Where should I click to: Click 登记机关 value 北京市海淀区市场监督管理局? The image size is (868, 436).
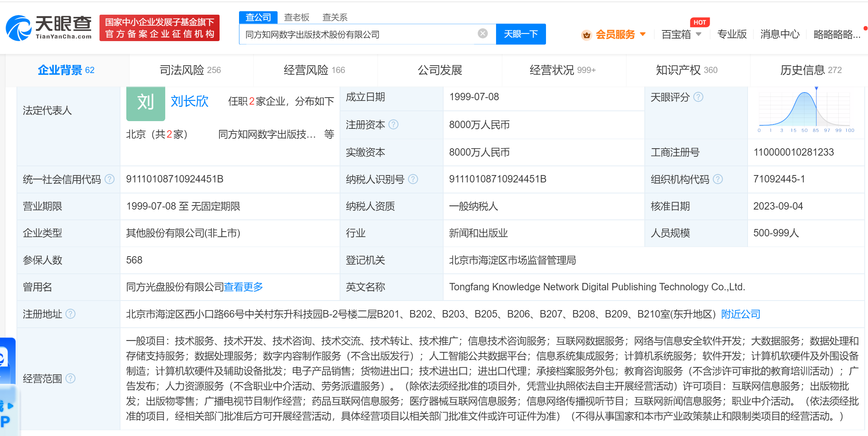(x=513, y=260)
